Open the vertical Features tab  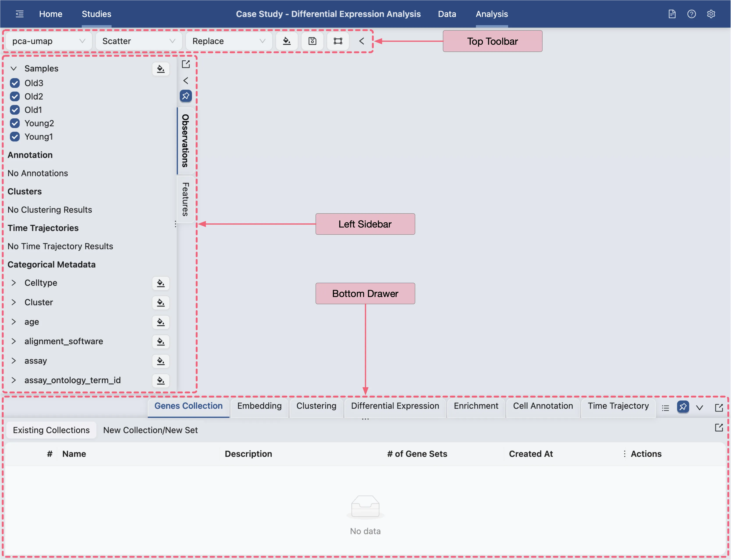[185, 199]
